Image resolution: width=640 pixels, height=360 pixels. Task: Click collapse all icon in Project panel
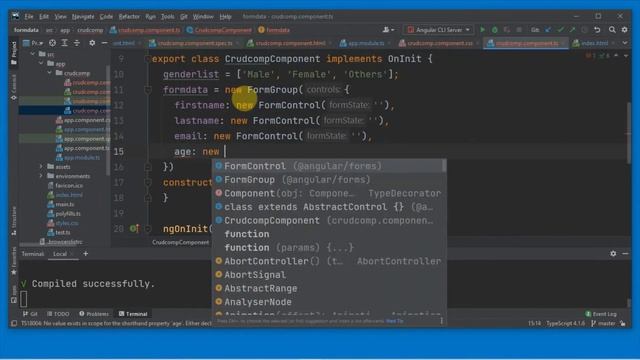pyautogui.click(x=77, y=43)
